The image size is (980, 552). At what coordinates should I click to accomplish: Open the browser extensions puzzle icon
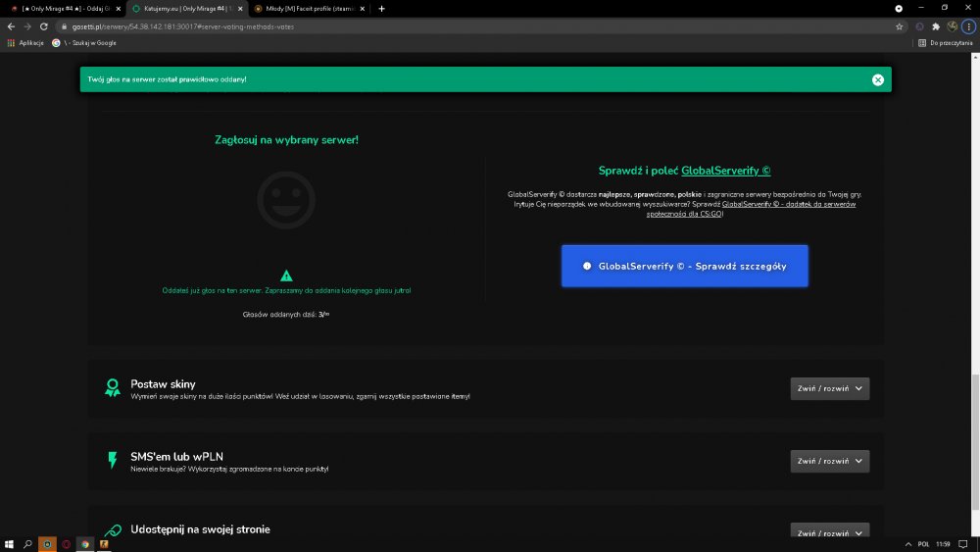pyautogui.click(x=936, y=26)
